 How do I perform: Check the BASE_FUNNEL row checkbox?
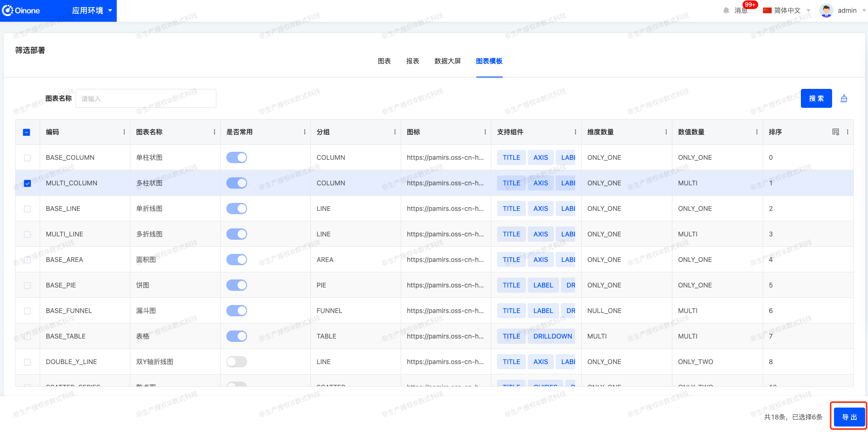click(27, 311)
